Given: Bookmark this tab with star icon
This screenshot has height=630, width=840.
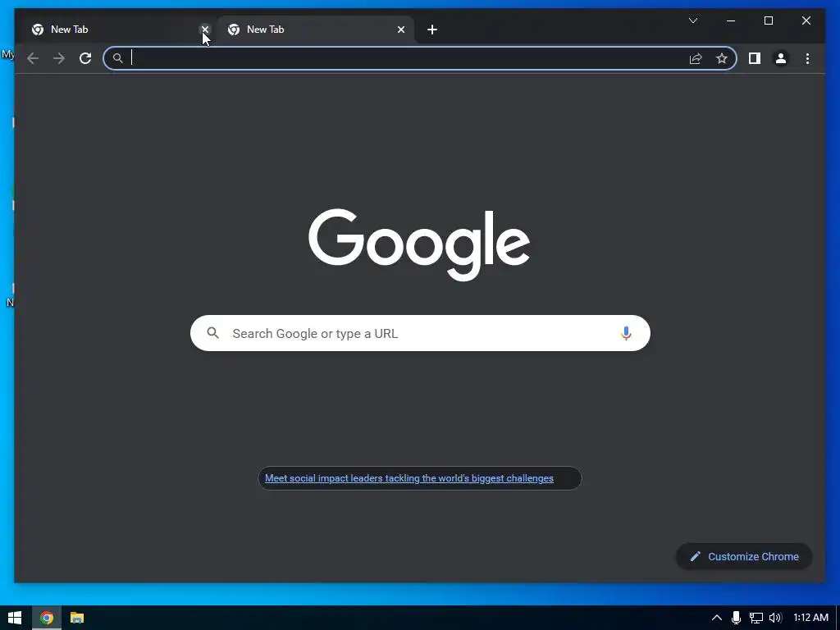Looking at the screenshot, I should pos(722,58).
